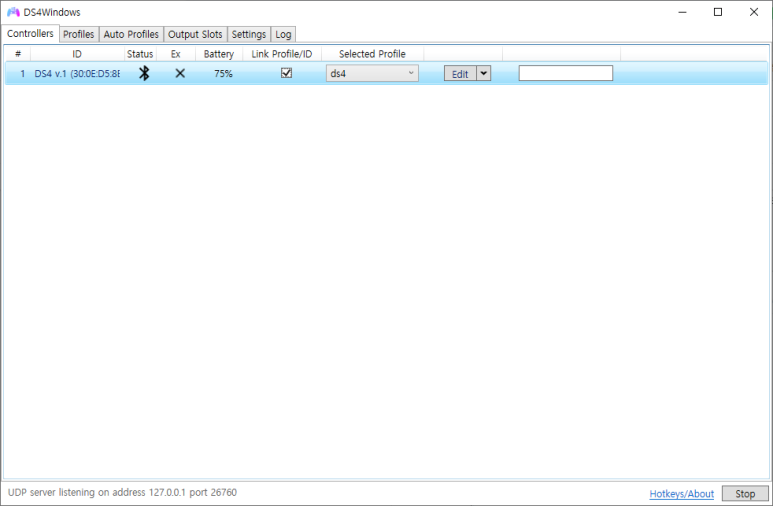Click the Bluetooth status icon
Image resolution: width=773 pixels, height=506 pixels.
[x=144, y=73]
